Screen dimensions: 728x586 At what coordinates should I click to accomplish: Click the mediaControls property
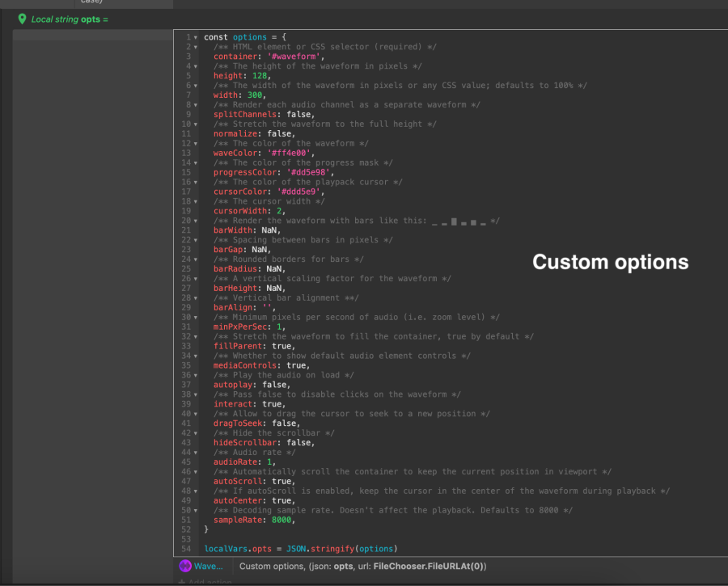coord(244,365)
